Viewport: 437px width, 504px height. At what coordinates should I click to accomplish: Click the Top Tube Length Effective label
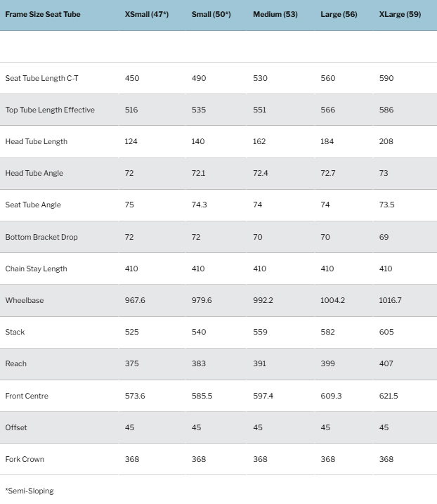click(50, 110)
